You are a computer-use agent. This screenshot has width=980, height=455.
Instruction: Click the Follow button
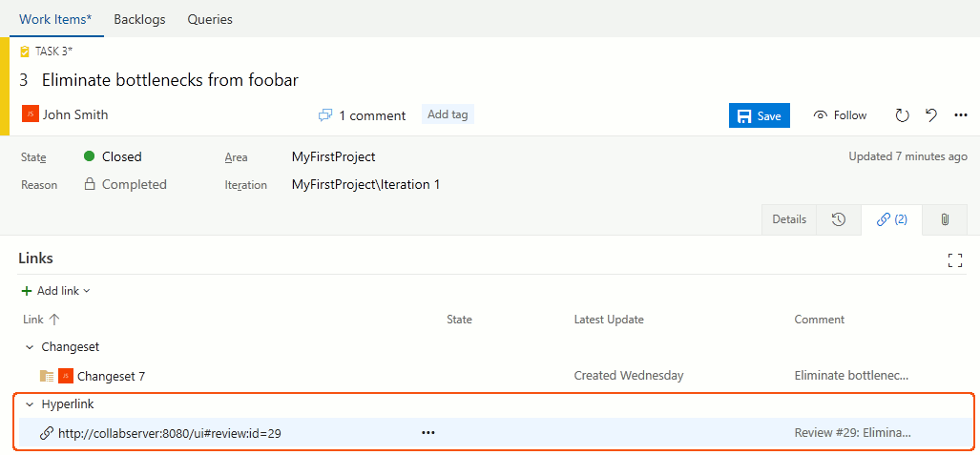[x=840, y=115]
